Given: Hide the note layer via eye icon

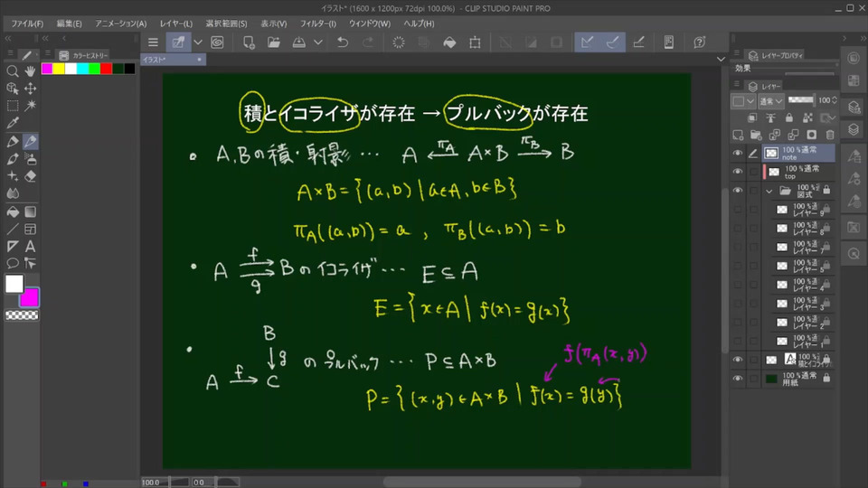Looking at the screenshot, I should [x=738, y=154].
